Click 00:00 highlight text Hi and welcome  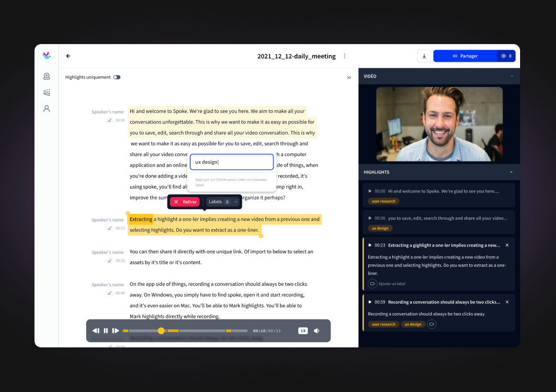(443, 191)
